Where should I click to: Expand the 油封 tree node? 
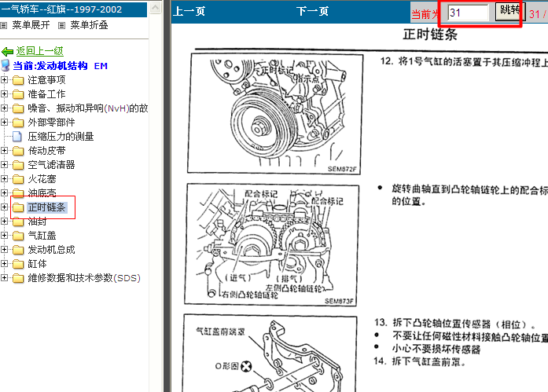pos(4,222)
